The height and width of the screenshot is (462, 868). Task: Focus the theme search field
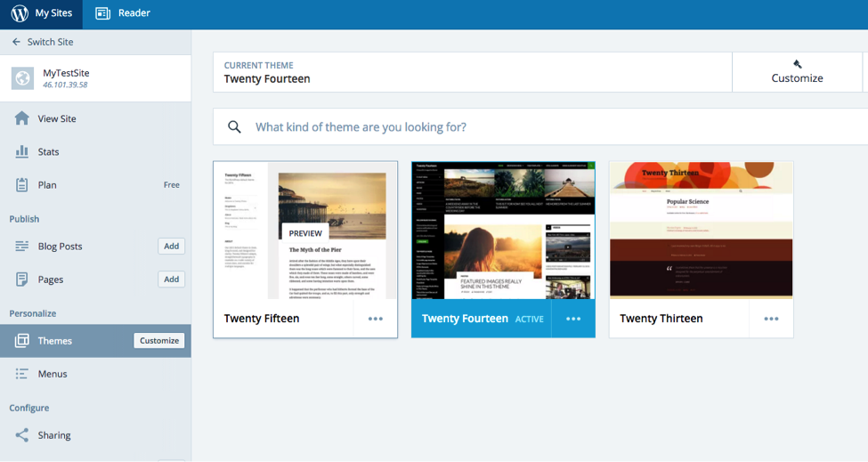point(540,126)
